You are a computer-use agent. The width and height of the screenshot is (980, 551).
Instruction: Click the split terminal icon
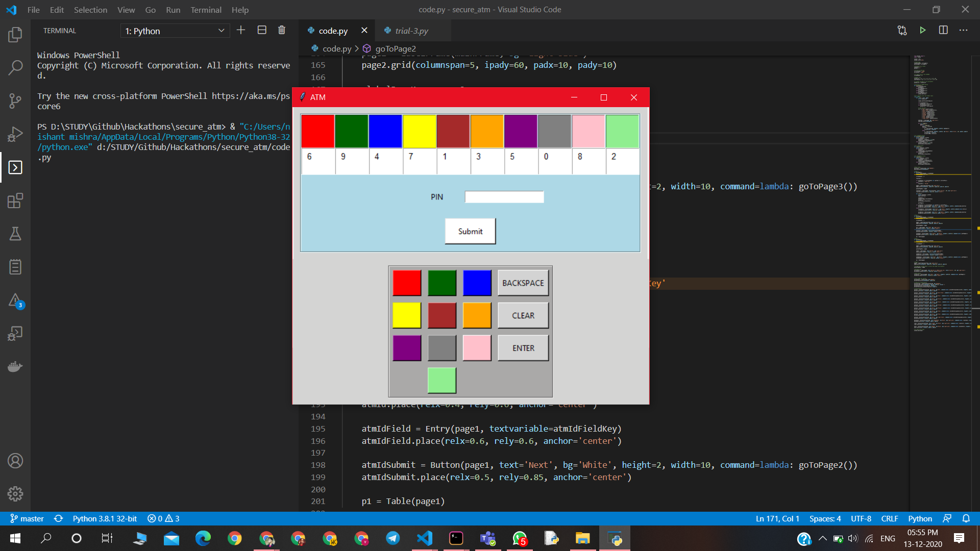point(262,31)
